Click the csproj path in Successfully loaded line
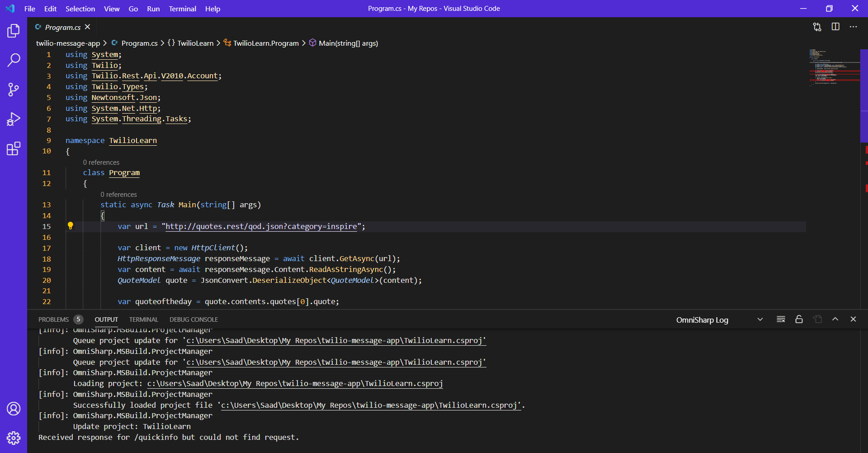 pyautogui.click(x=371, y=405)
